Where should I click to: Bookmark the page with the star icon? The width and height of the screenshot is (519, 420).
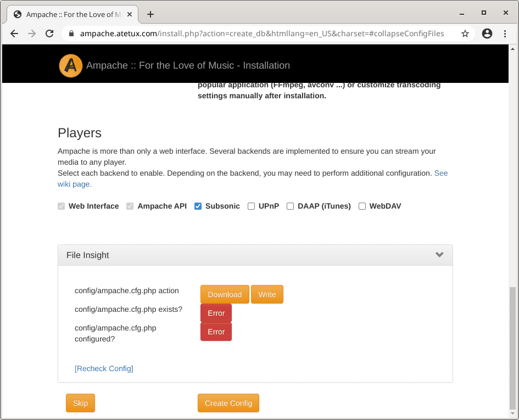point(465,33)
